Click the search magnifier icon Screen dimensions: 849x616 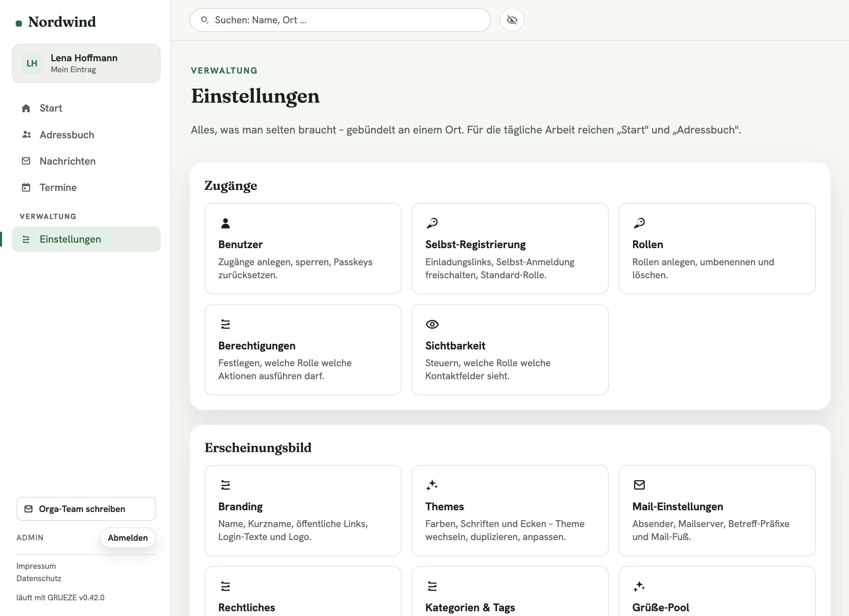204,20
